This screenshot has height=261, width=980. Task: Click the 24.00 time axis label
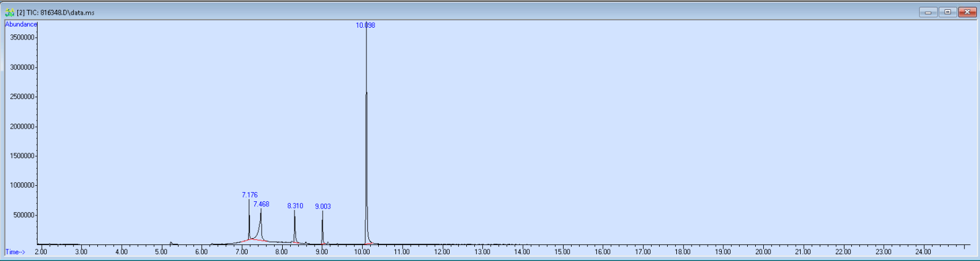(x=923, y=252)
